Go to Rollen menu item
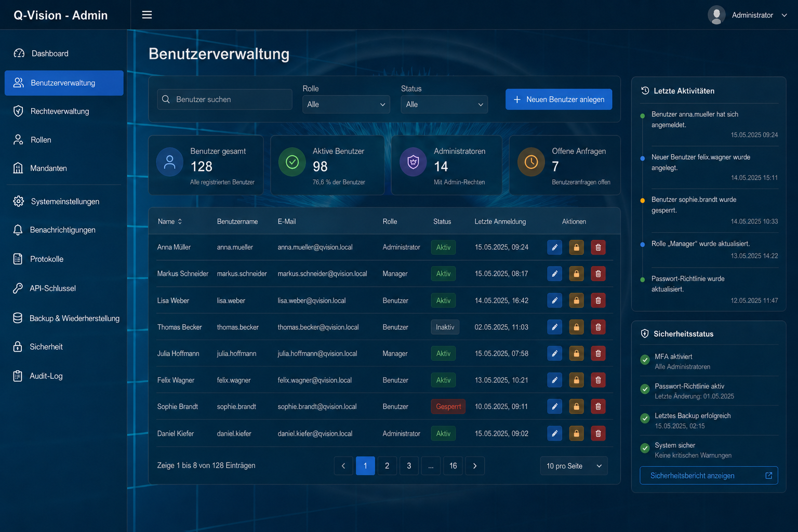 point(64,140)
